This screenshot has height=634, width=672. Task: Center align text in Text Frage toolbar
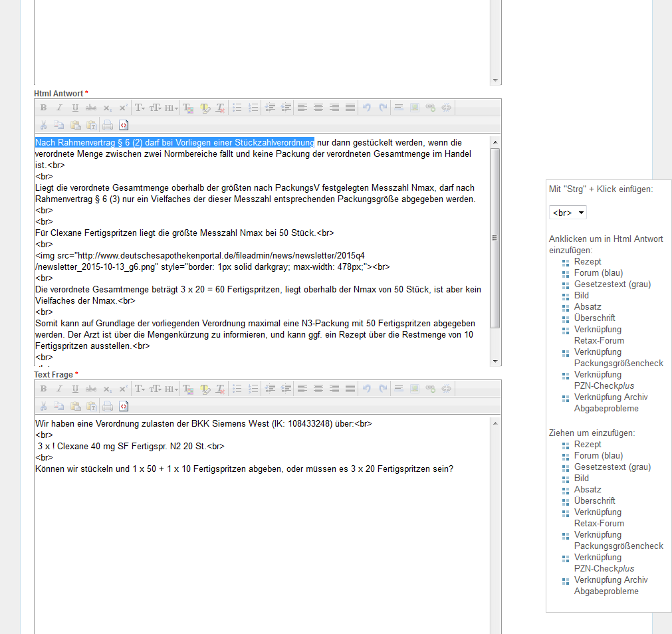318,389
